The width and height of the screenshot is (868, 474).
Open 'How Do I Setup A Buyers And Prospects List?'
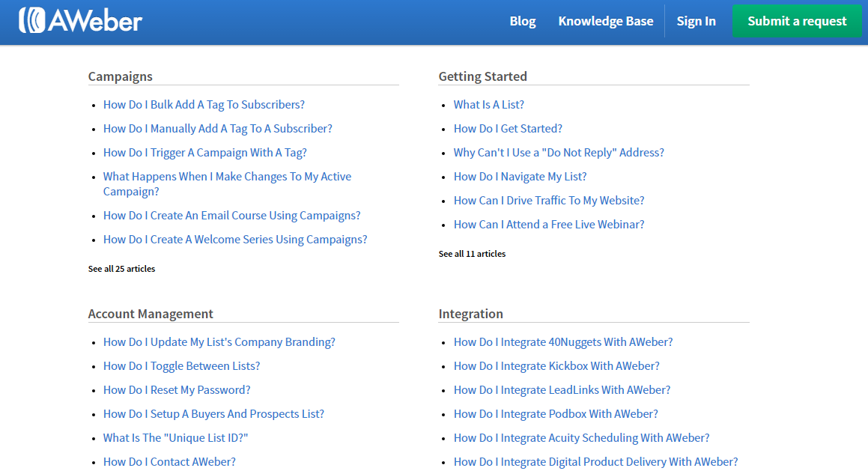coord(213,413)
